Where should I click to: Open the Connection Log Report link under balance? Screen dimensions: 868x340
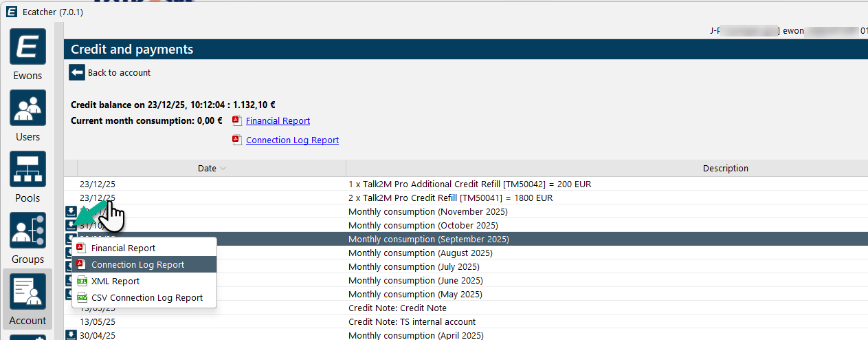[x=292, y=140]
